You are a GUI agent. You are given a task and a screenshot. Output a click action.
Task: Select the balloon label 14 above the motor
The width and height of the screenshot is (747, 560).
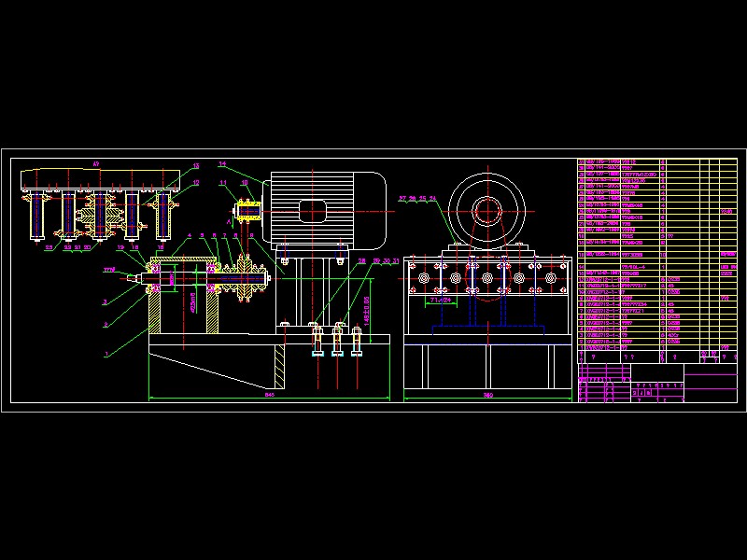(224, 163)
